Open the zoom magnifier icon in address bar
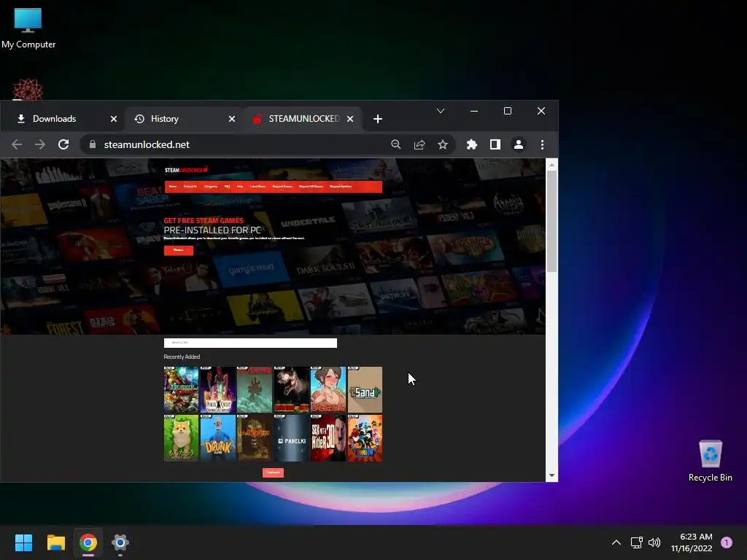The image size is (747, 560). [x=396, y=144]
